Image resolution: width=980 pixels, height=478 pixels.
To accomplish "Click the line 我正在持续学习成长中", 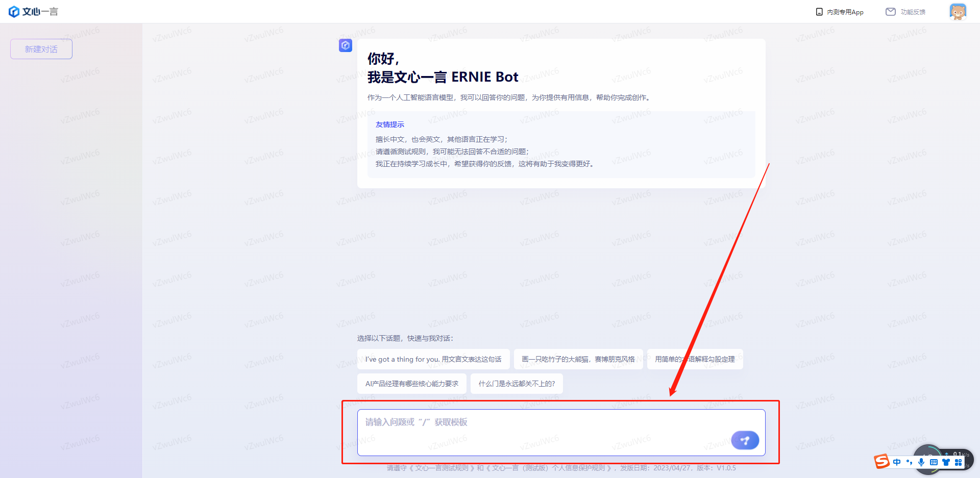I will (x=485, y=164).
